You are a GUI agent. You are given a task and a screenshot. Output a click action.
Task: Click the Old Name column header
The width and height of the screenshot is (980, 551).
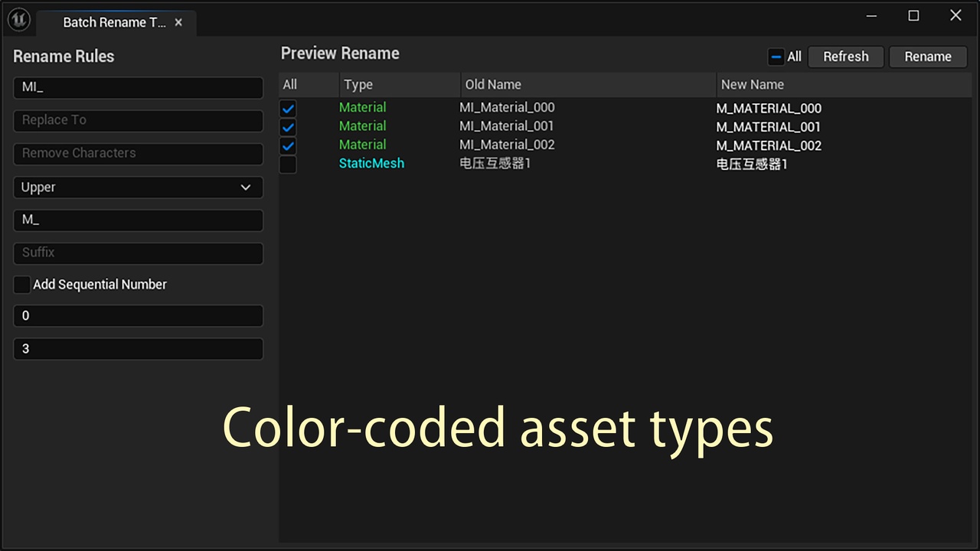[588, 85]
